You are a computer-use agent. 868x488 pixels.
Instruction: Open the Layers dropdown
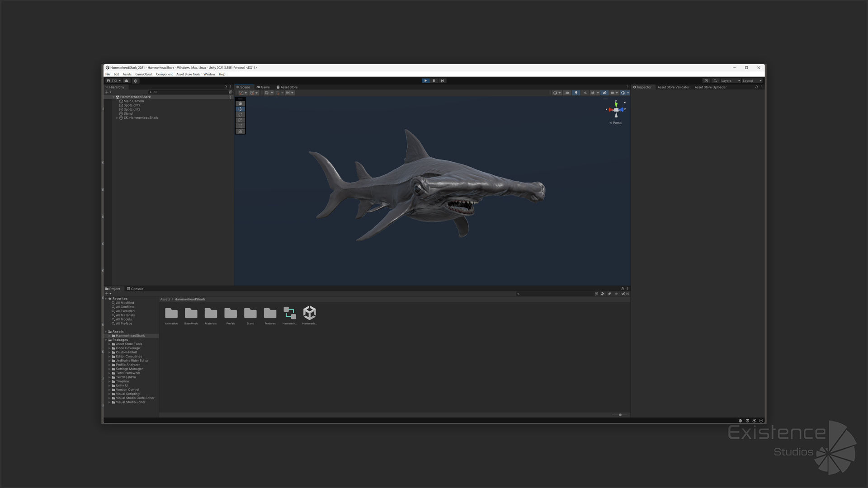pos(731,81)
